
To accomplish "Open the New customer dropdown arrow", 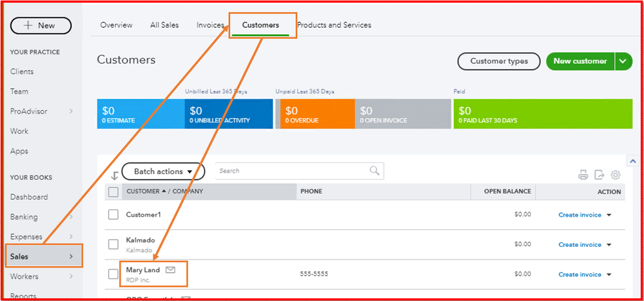I will pyautogui.click(x=623, y=61).
